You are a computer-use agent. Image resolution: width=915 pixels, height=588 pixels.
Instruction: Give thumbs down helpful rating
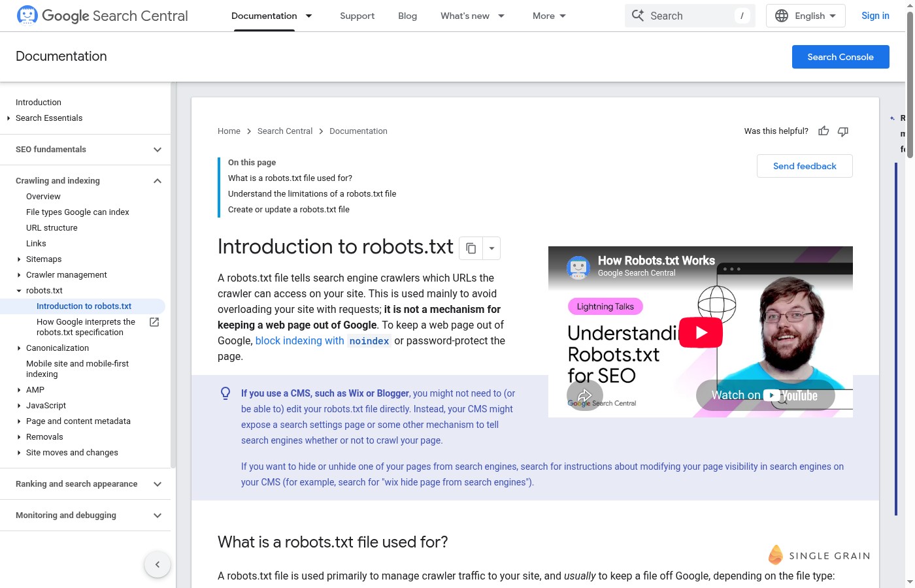pyautogui.click(x=843, y=131)
